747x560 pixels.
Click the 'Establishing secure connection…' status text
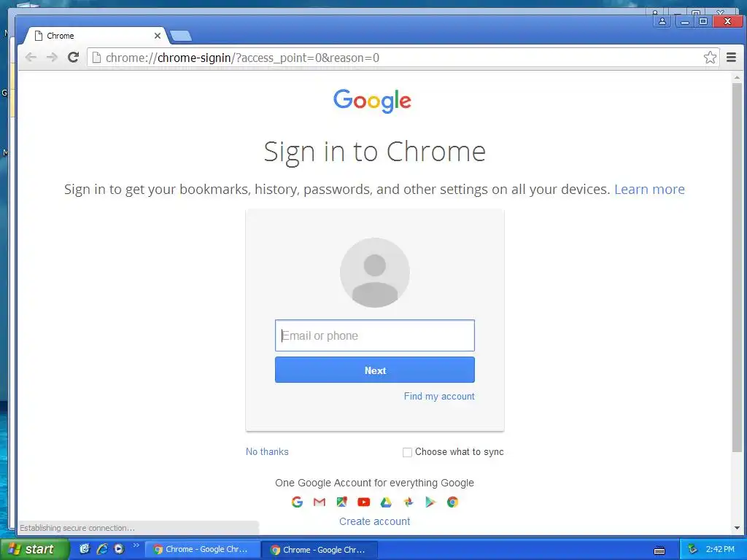77,528
